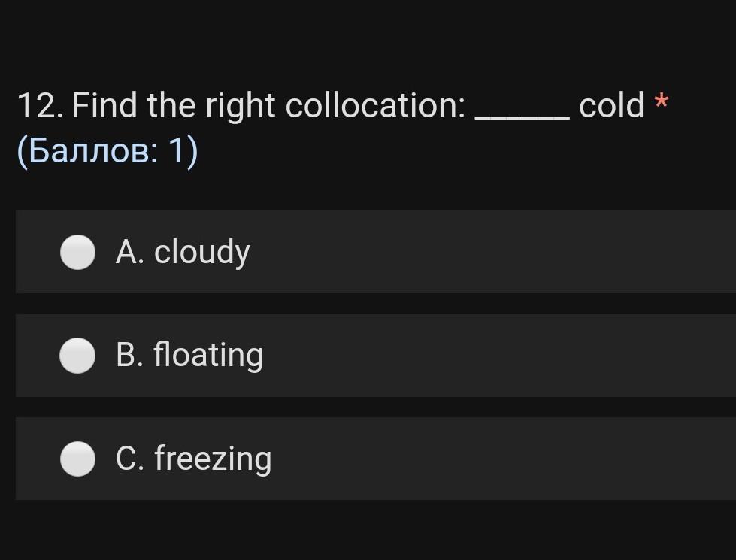Image resolution: width=736 pixels, height=560 pixels.
Task: Tap the 'C. freezing' answer label
Action: [194, 459]
